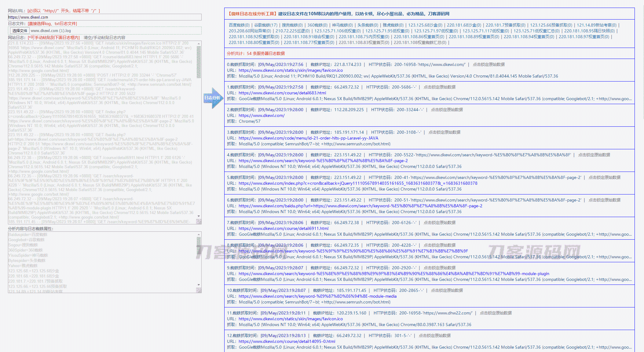This screenshot has width=644, height=352.
Task: Click the blue 日志分析 arrow icon
Action: 213,98
